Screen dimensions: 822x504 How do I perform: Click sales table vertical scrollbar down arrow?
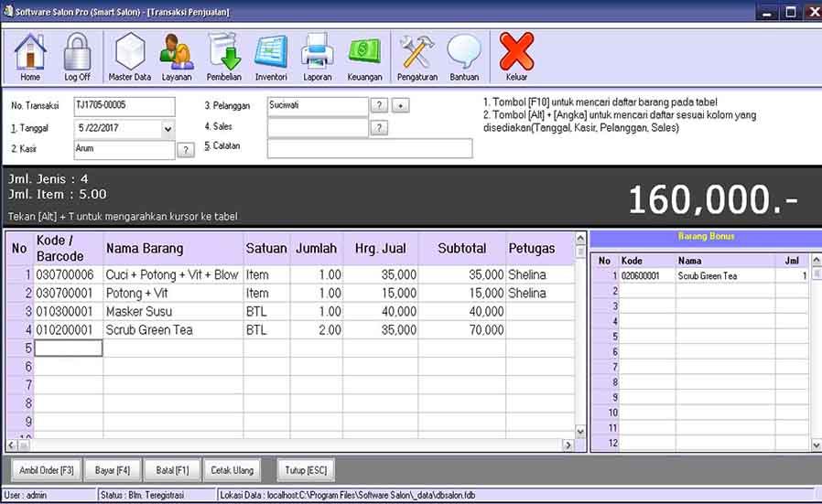pyautogui.click(x=580, y=433)
